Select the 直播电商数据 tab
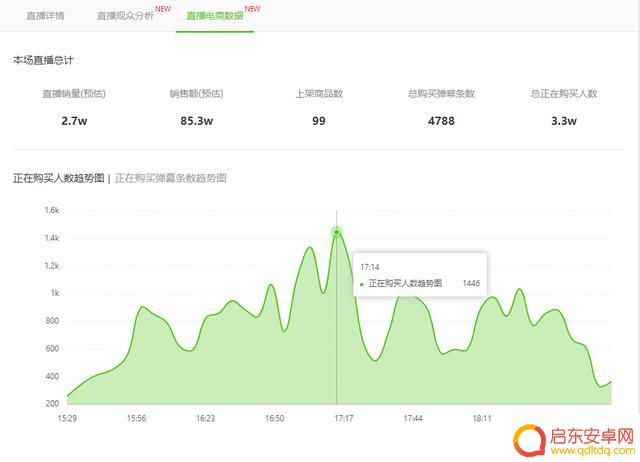This screenshot has width=640, height=462. pos(215,16)
